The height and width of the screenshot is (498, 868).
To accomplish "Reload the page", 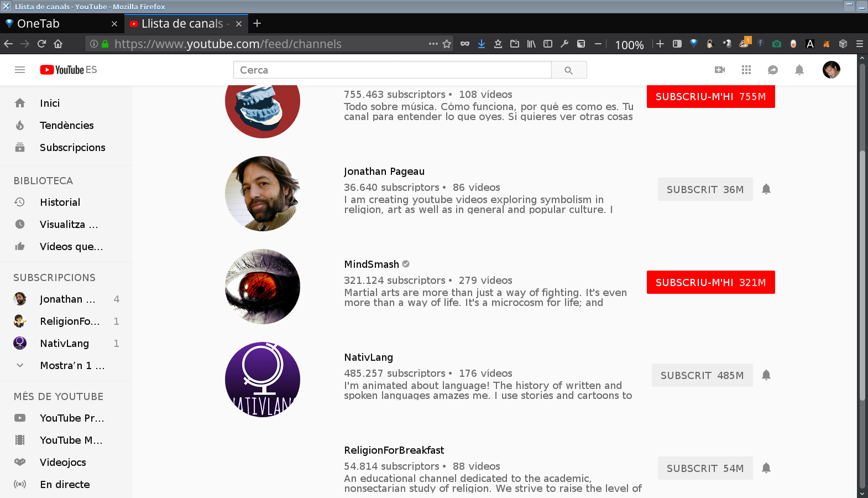I will pos(41,44).
